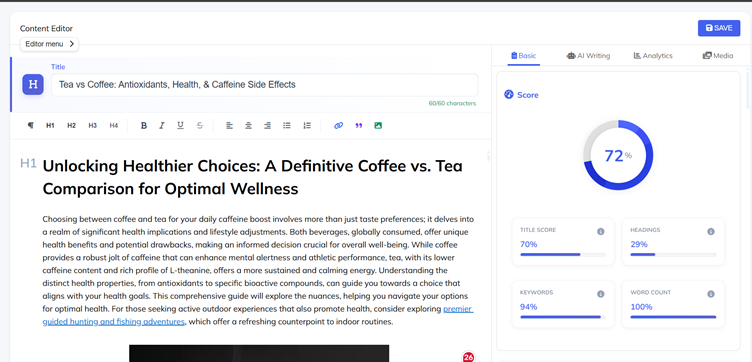Click the intro paragraph starting Choosing between coffee

tap(258, 270)
